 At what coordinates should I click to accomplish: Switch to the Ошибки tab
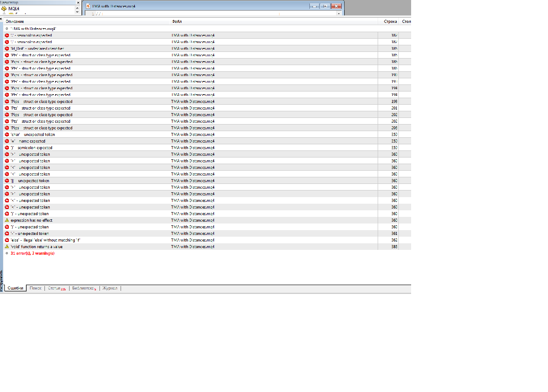tap(16, 288)
